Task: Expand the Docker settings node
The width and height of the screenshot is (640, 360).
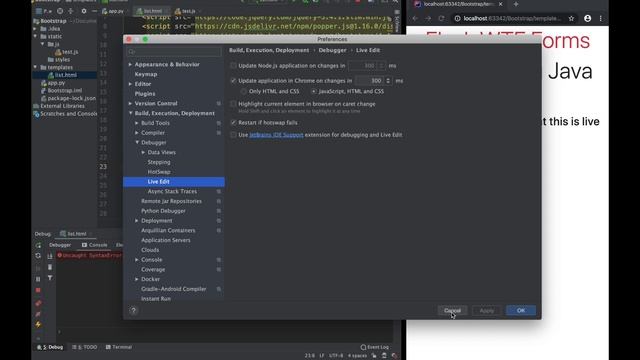Action: [x=137, y=279]
